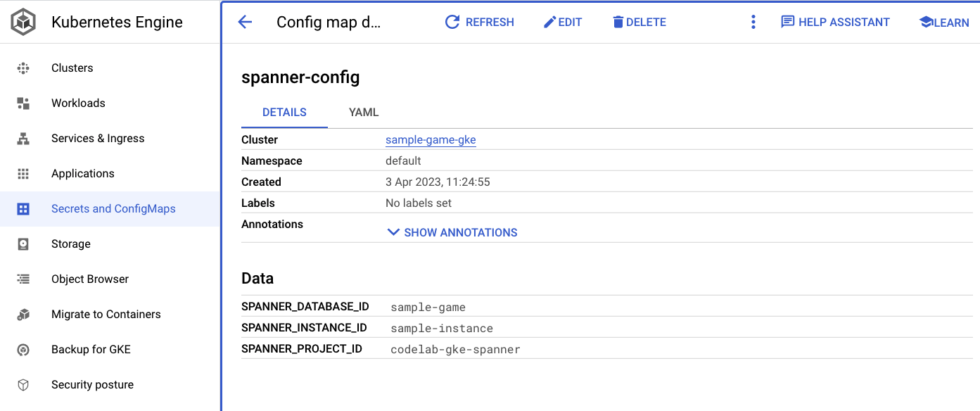Go back using the left arrow
This screenshot has width=980, height=411.
[245, 22]
